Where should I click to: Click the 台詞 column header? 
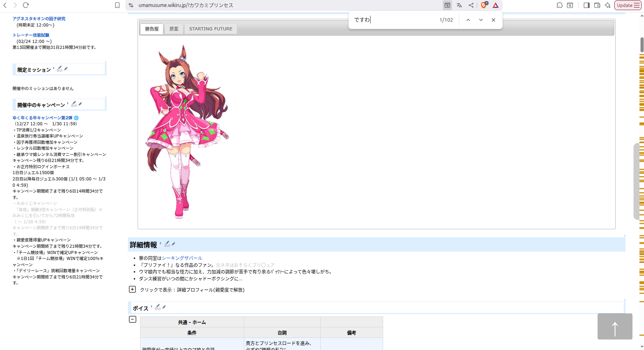[282, 333]
